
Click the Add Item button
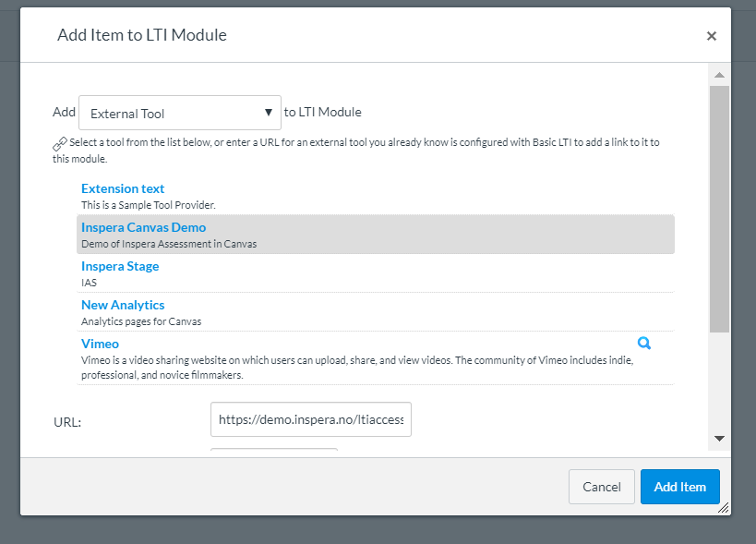679,487
